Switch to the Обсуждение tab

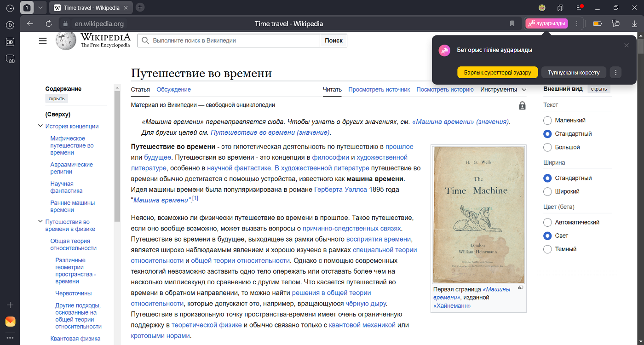tap(173, 90)
